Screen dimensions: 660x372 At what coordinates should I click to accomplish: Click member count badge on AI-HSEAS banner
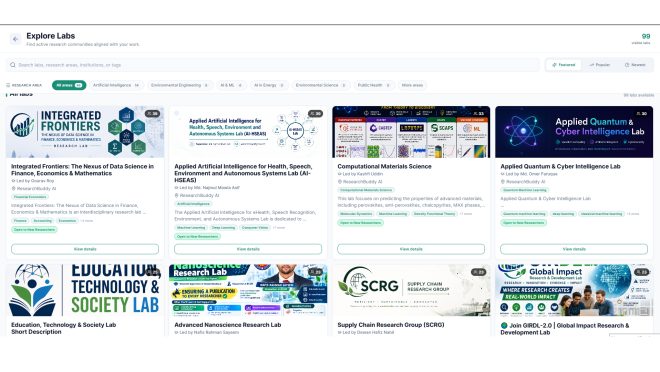[x=315, y=114]
